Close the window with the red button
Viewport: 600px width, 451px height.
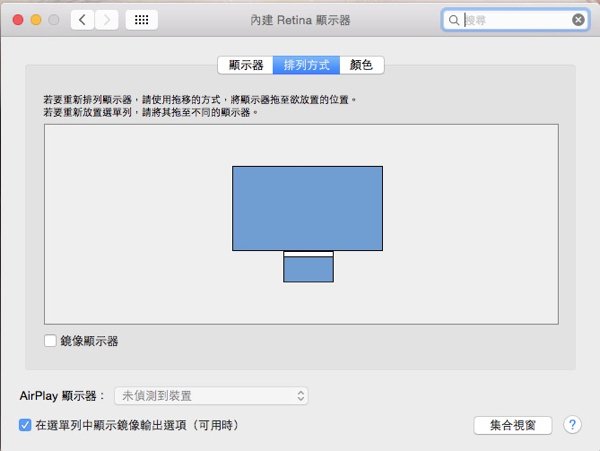coord(15,20)
